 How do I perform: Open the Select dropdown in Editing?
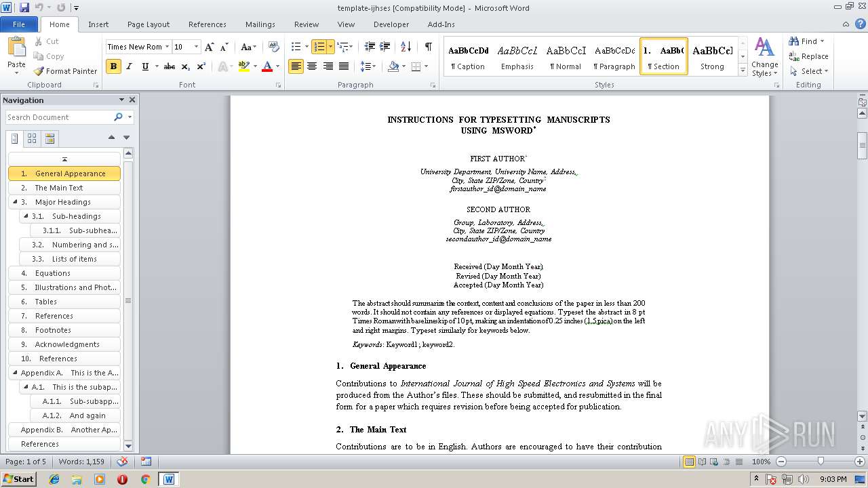point(810,71)
